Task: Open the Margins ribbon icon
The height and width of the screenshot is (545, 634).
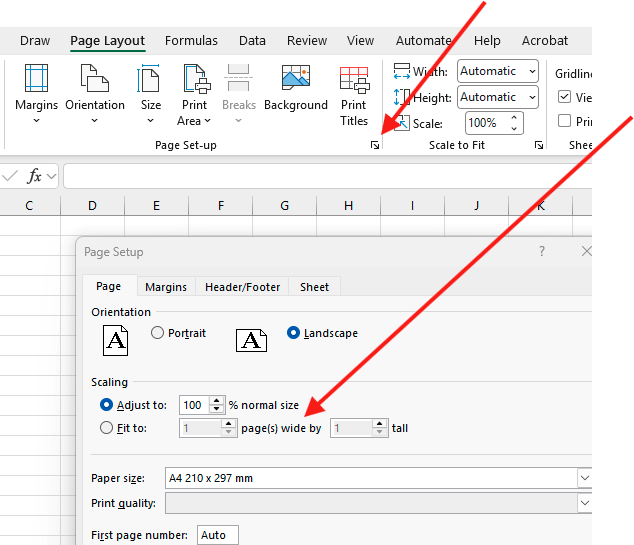Action: click(x=36, y=78)
